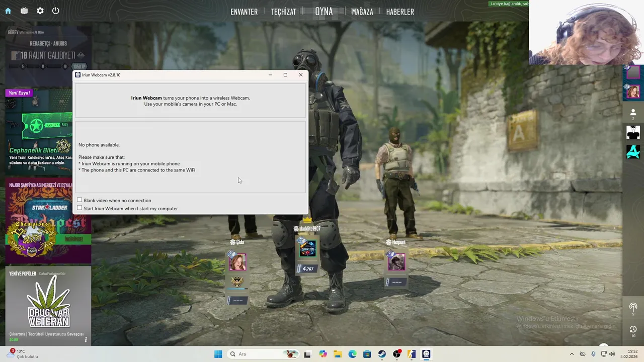Image resolution: width=644 pixels, height=362 pixels.
Task: Open Steam from the taskbar
Action: click(382, 354)
